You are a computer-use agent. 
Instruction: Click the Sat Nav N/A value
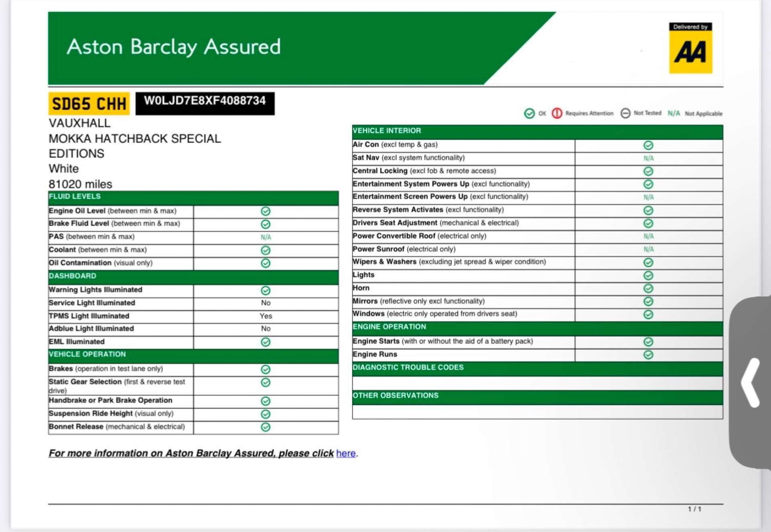click(649, 158)
